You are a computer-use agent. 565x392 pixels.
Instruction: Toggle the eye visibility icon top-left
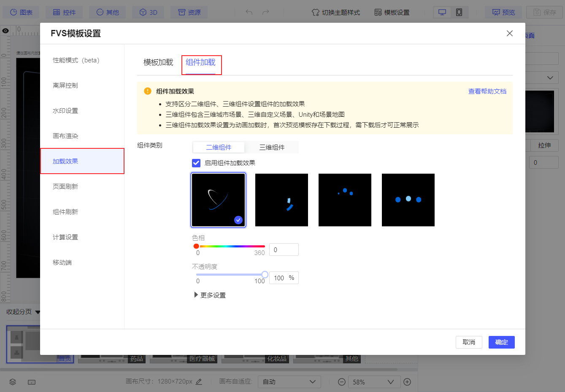[x=5, y=30]
